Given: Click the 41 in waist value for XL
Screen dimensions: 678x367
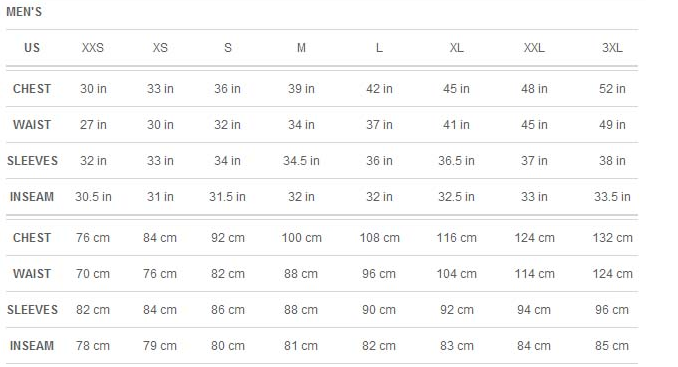Looking at the screenshot, I should click(x=456, y=124).
